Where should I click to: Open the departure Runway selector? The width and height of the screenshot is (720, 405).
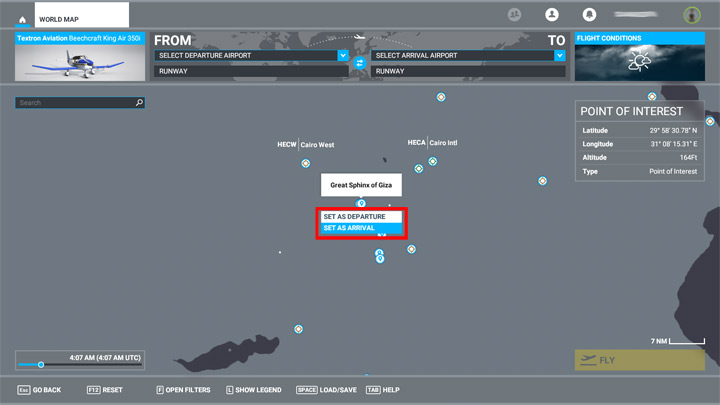pyautogui.click(x=250, y=72)
